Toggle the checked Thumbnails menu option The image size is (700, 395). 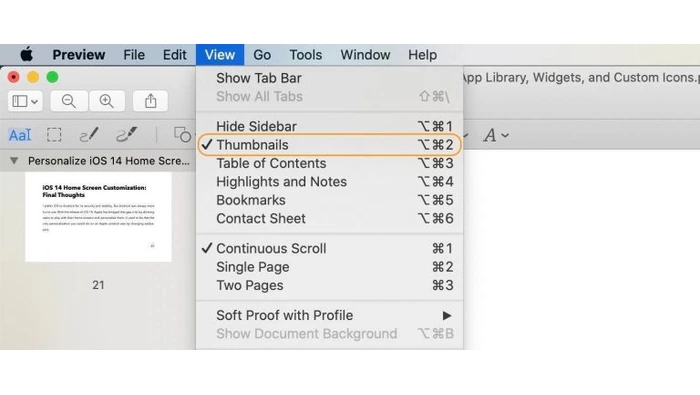tap(329, 145)
